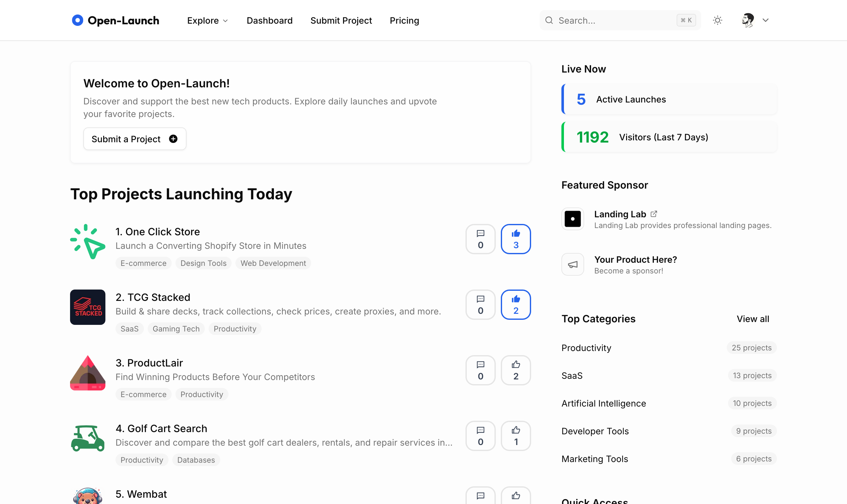Click the Landing Lab black logo

572,219
